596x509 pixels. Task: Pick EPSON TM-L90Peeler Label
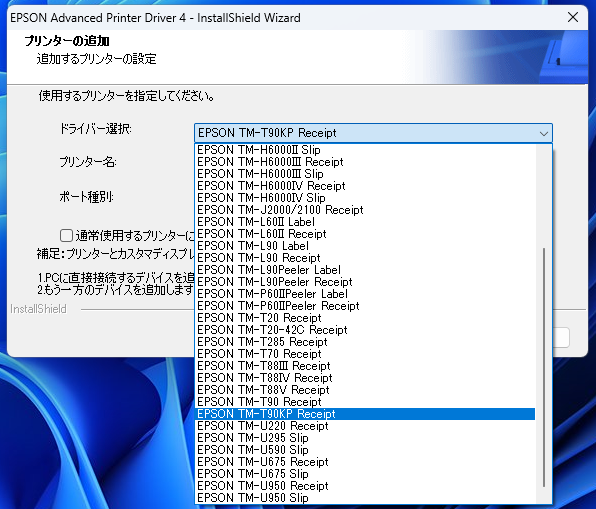[x=365, y=270]
